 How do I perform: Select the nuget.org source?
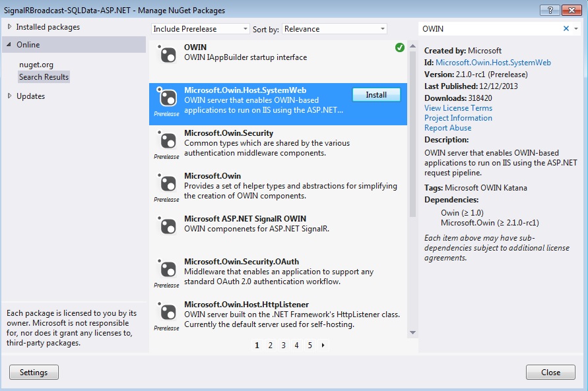(36, 65)
